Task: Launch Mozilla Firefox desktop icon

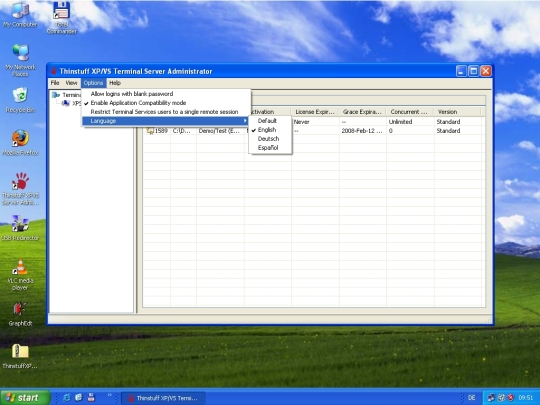Action: tap(20, 142)
